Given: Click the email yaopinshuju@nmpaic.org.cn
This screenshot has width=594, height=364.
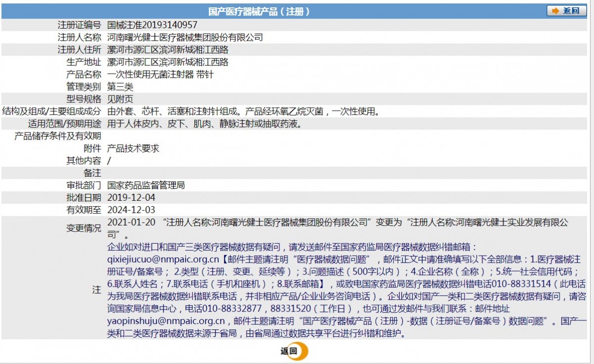Looking at the screenshot, I should (166, 321).
